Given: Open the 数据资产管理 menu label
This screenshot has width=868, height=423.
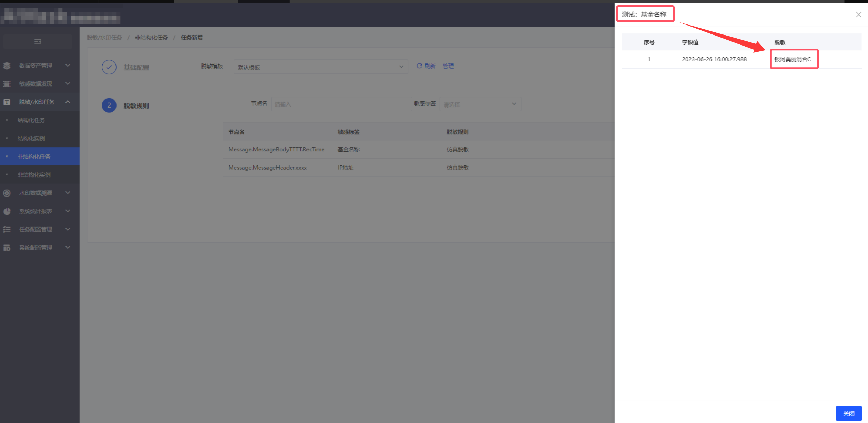Looking at the screenshot, I should pos(36,66).
